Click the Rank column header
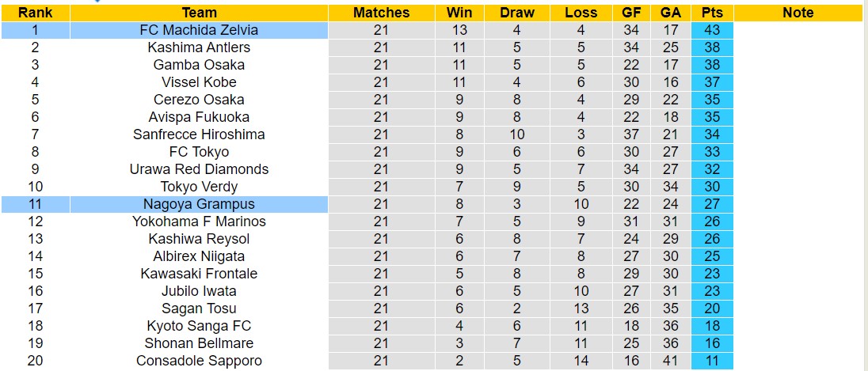 (35, 13)
